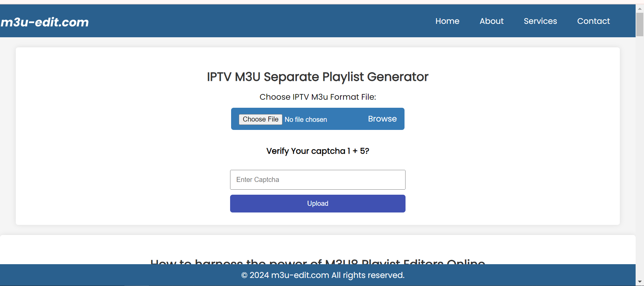Open the Home navigation link
Image resolution: width=644 pixels, height=286 pixels.
[447, 21]
